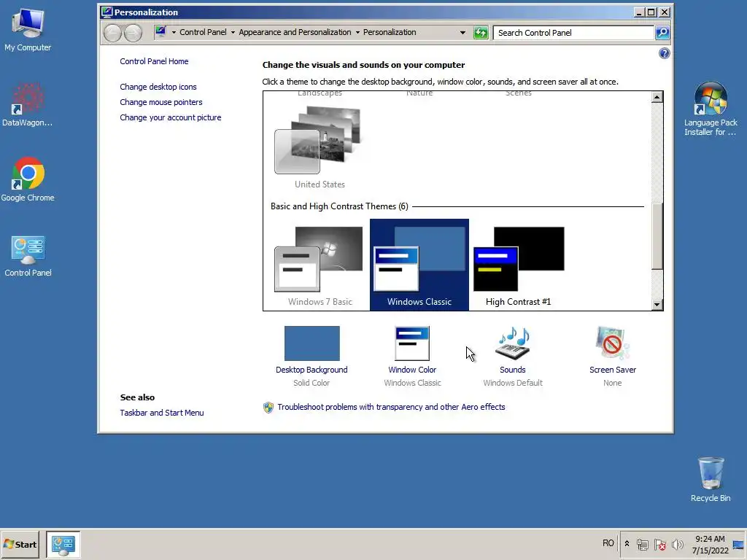Click the refresh button beside address bar

coord(481,33)
